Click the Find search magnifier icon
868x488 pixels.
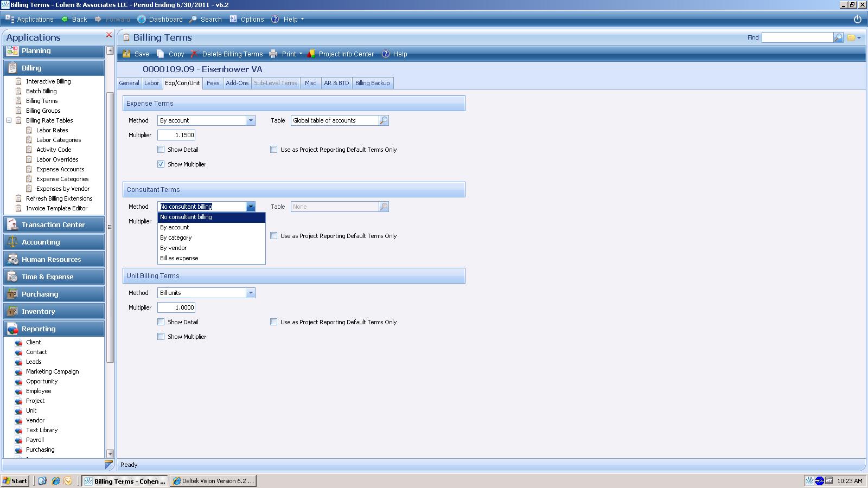pos(838,37)
